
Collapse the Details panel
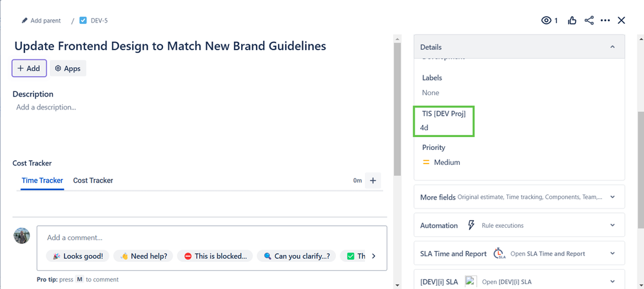coord(612,47)
